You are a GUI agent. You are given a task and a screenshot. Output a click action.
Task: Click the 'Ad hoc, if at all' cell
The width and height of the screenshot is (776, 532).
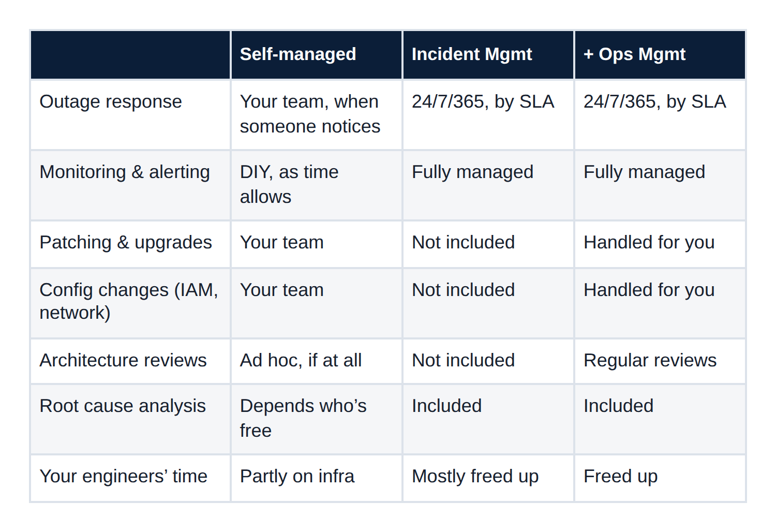316,361
